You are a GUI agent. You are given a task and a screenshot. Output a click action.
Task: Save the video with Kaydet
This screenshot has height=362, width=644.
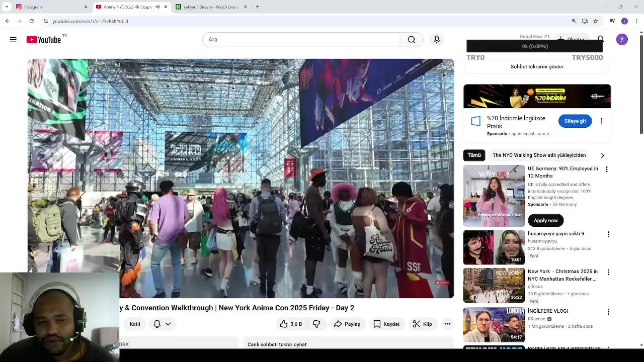[386, 324]
